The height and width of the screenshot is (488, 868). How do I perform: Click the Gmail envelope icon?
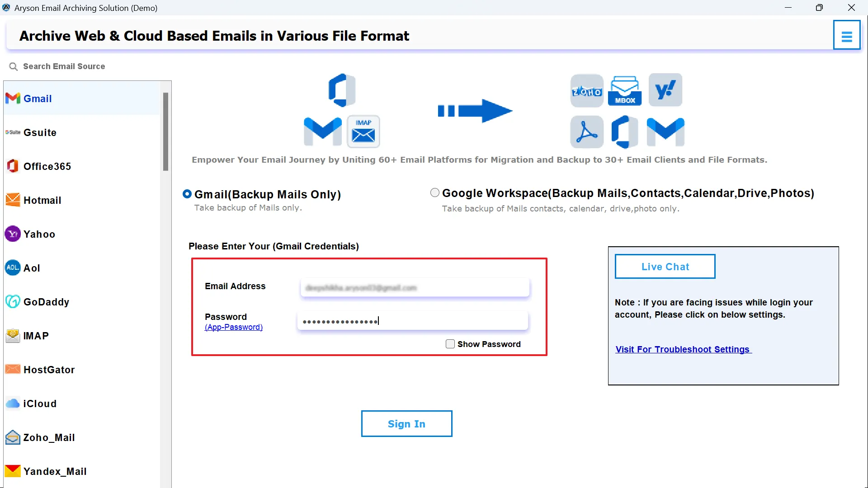13,98
